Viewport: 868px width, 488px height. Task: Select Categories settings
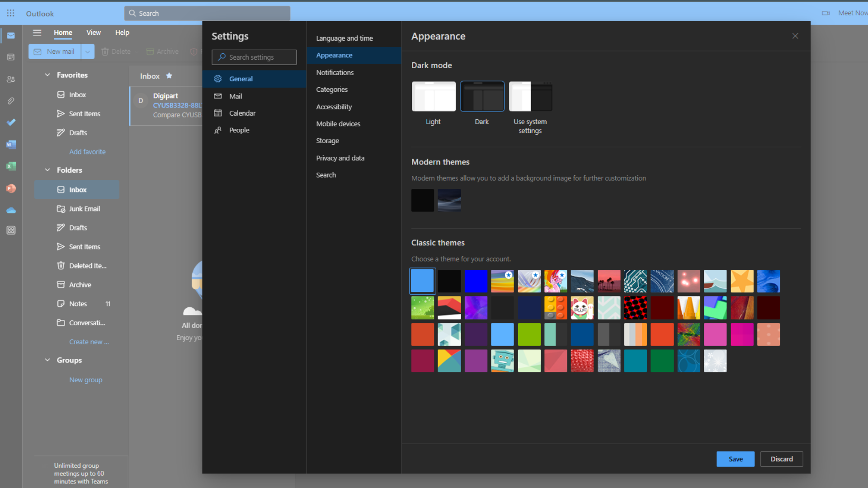[354, 89]
